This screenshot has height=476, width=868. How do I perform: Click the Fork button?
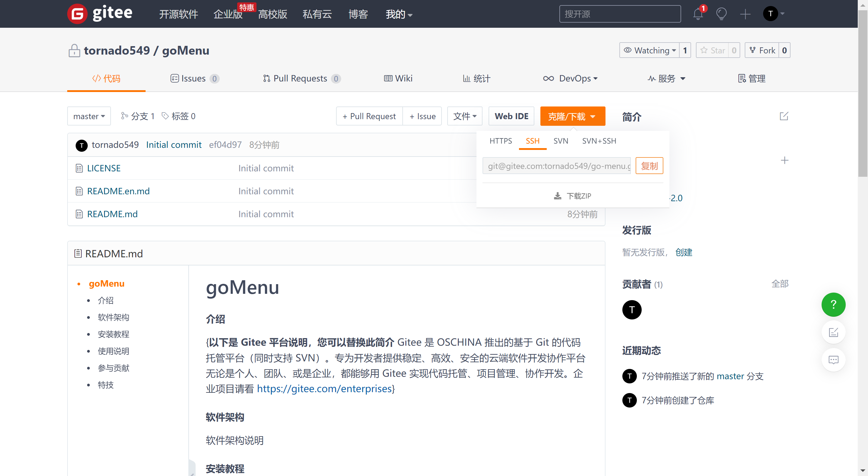point(762,50)
